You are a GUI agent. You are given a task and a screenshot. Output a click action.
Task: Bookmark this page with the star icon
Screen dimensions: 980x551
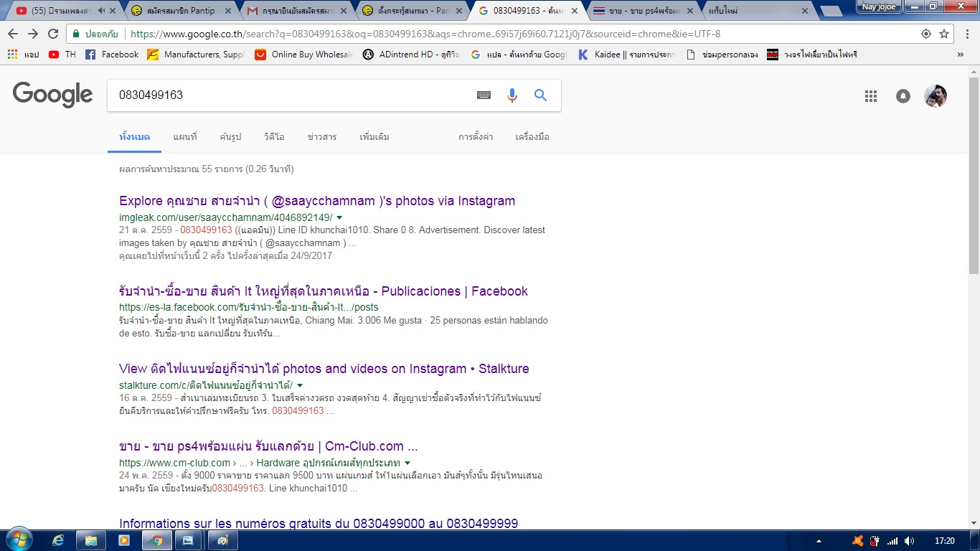944,34
